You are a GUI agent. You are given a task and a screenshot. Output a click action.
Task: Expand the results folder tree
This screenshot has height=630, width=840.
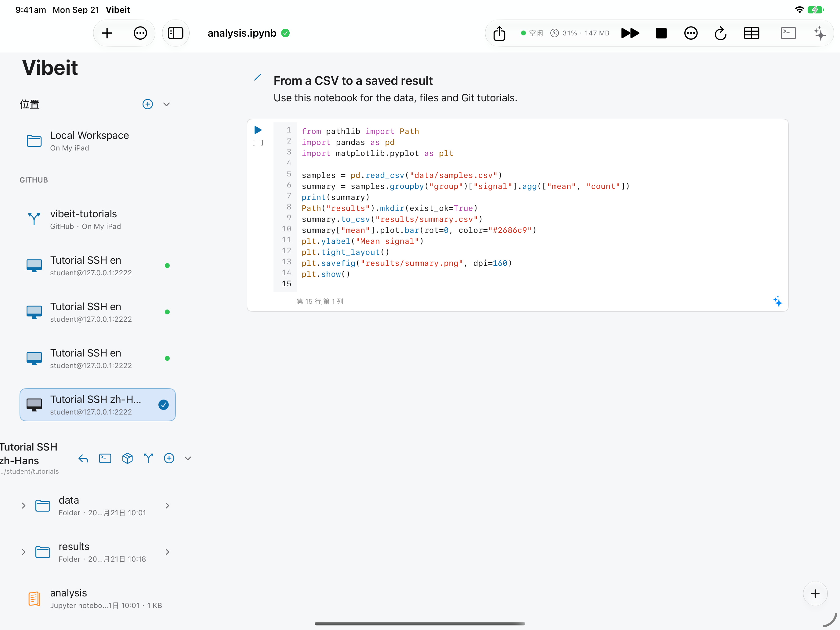(x=24, y=552)
